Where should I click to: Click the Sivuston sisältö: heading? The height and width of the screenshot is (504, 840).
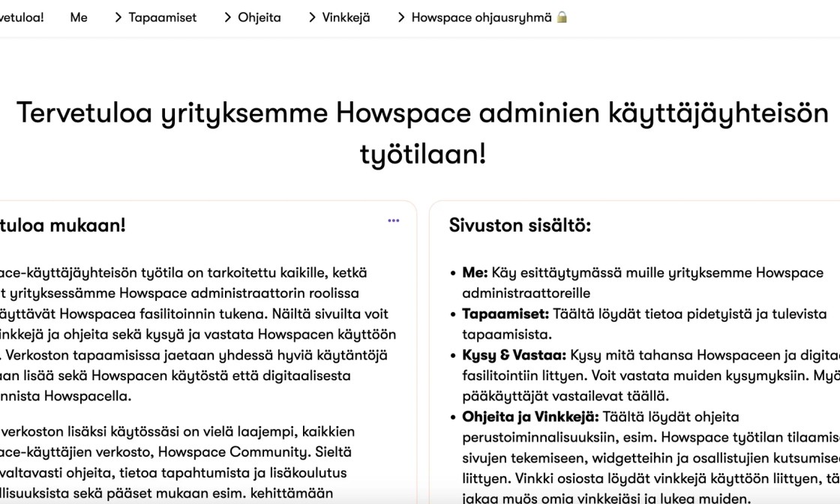(520, 226)
